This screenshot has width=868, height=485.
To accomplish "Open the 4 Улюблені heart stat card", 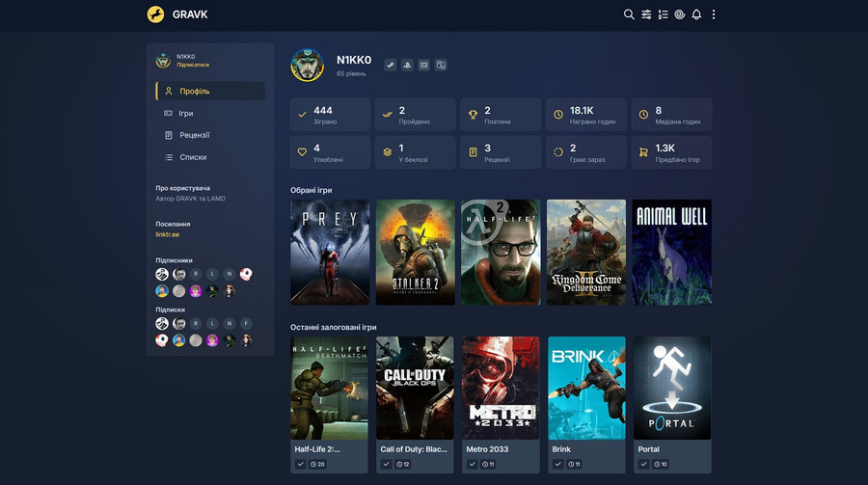I will [x=330, y=152].
